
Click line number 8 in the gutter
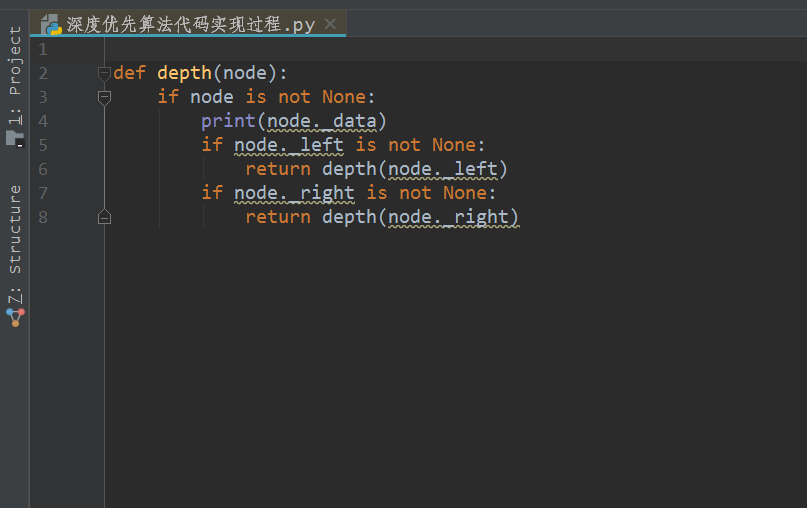click(43, 217)
